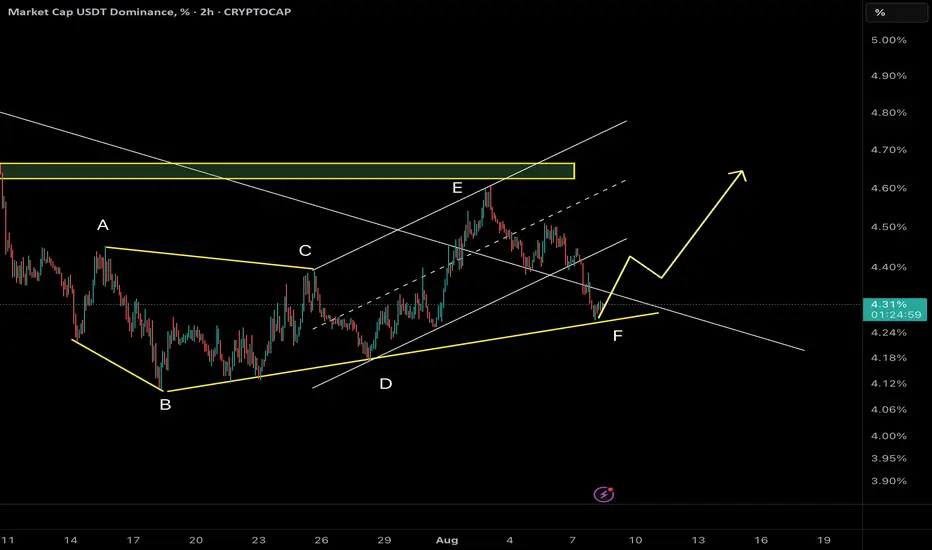This screenshot has width=932, height=550.
Task: Click wave label D near the trendline
Action: 386,384
